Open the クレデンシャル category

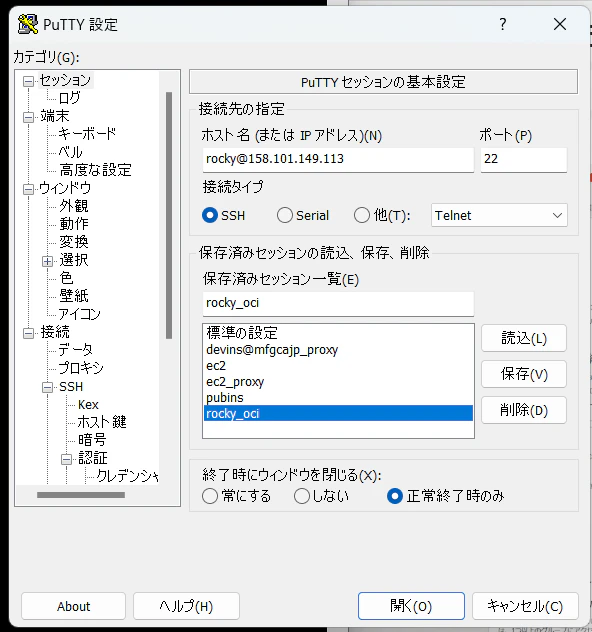pos(127,476)
